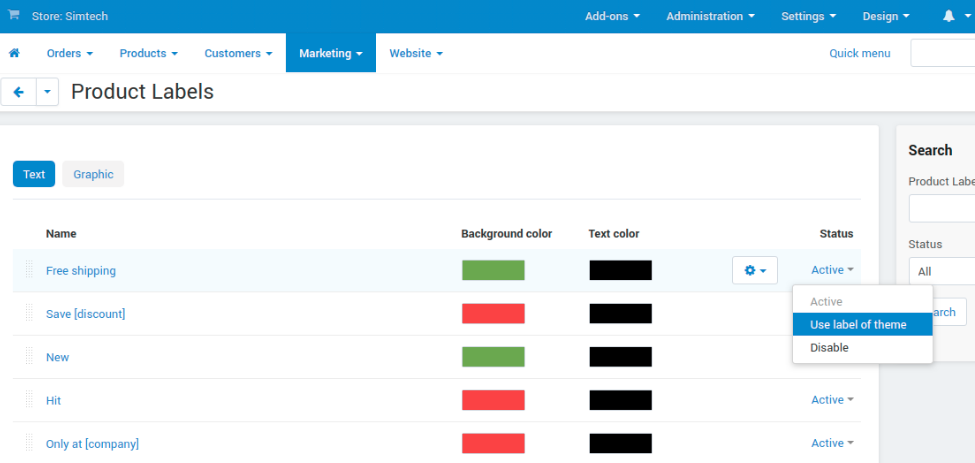Click the back arrow button

tap(19, 92)
